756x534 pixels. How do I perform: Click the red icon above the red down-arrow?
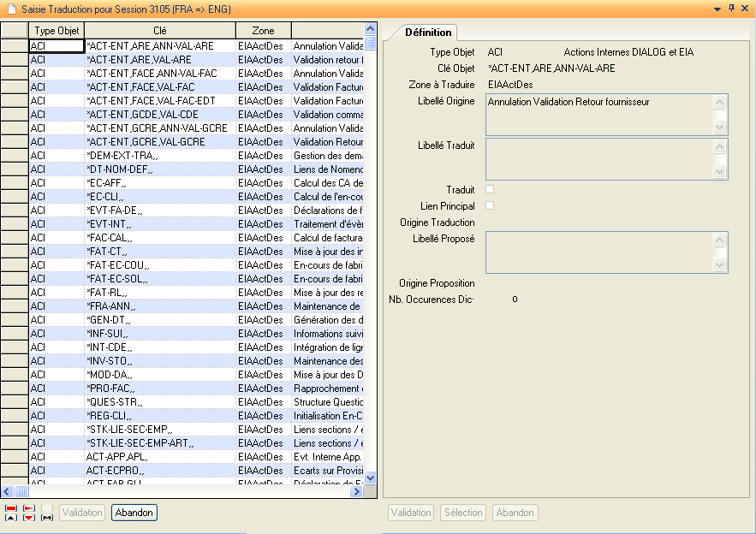[x=28, y=507]
